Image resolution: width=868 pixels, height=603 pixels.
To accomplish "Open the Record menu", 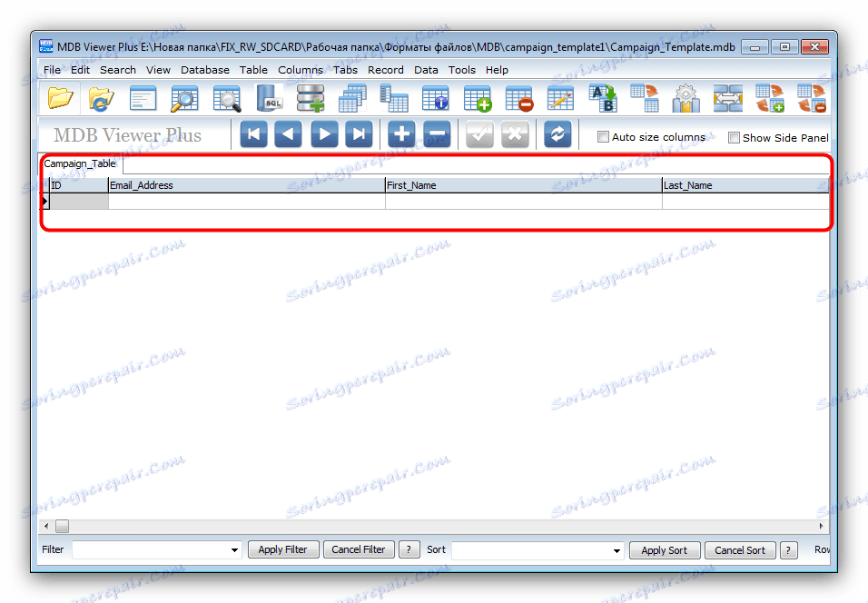I will (386, 70).
